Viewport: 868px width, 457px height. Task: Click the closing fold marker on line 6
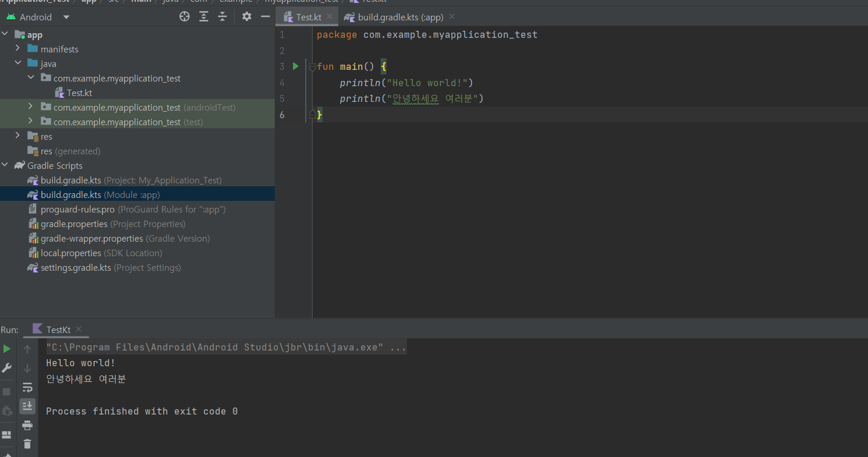[313, 115]
